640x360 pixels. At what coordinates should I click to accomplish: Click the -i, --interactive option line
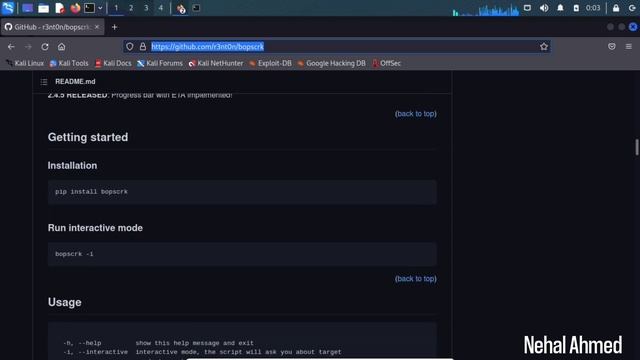coord(202,352)
